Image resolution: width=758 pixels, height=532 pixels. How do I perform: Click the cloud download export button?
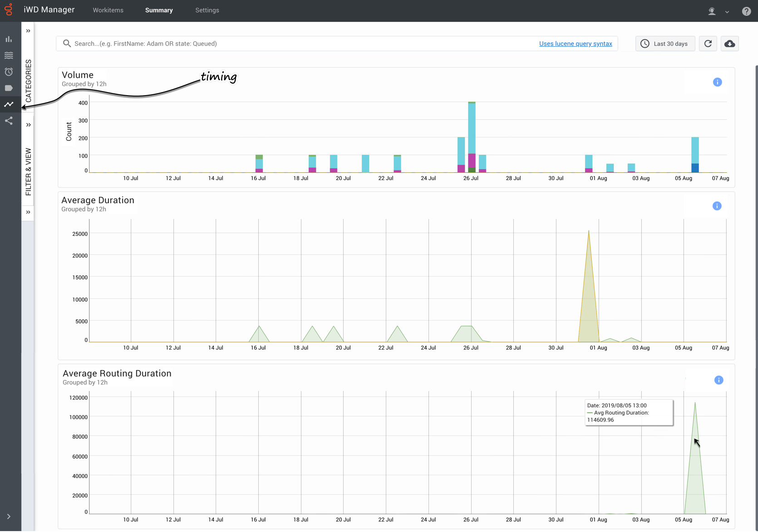729,44
